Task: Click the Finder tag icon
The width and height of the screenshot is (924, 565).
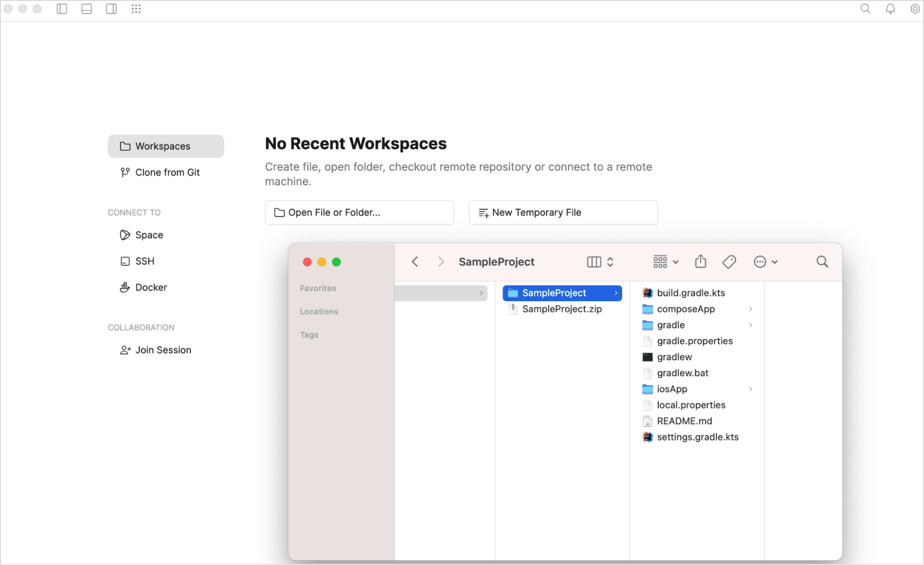Action: coord(729,261)
